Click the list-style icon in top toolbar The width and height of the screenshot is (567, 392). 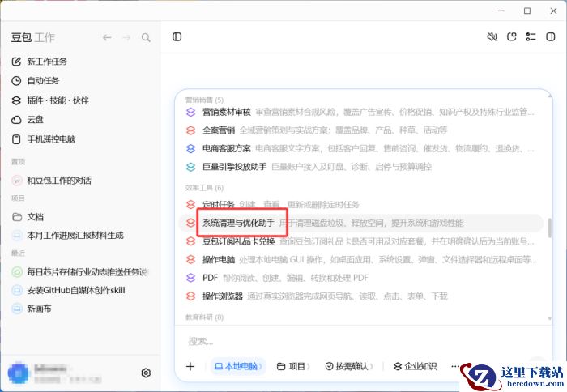tap(531, 37)
